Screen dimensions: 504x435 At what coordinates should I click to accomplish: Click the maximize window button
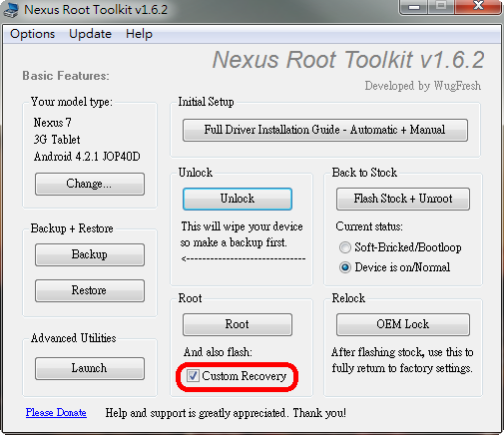click(441, 7)
